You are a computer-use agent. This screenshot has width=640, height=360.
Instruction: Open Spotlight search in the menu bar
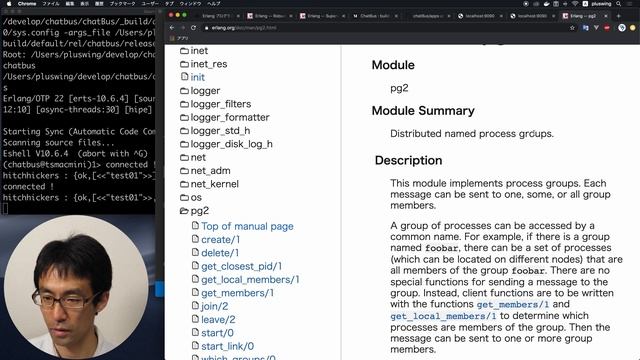pyautogui.click(x=619, y=4)
